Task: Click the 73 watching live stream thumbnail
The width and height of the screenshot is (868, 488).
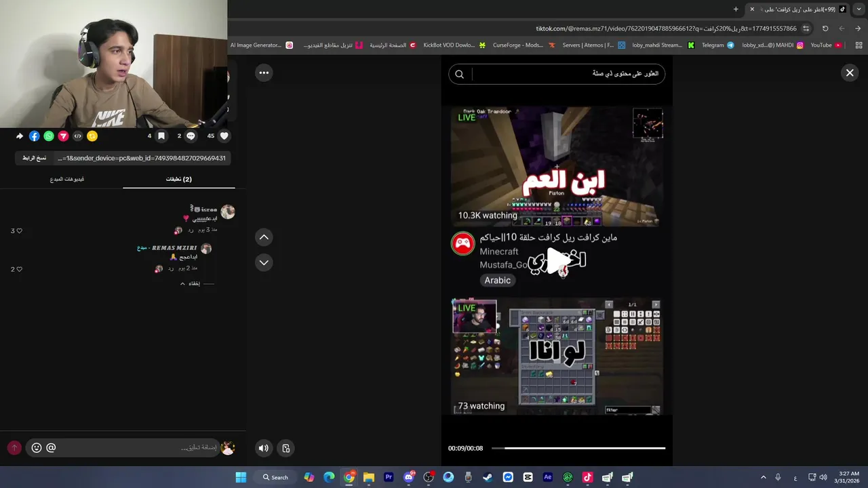Action: 557,357
